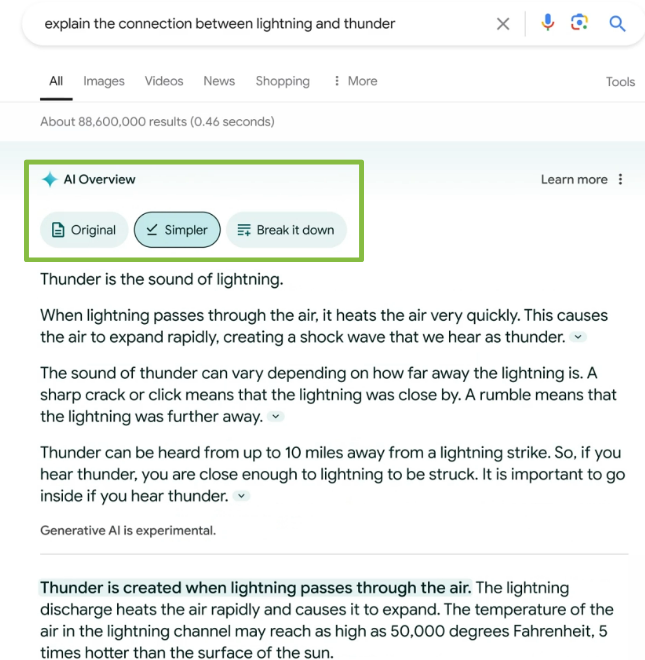The width and height of the screenshot is (645, 660).
Task: Click the document icon on Original chip
Action: pos(58,230)
